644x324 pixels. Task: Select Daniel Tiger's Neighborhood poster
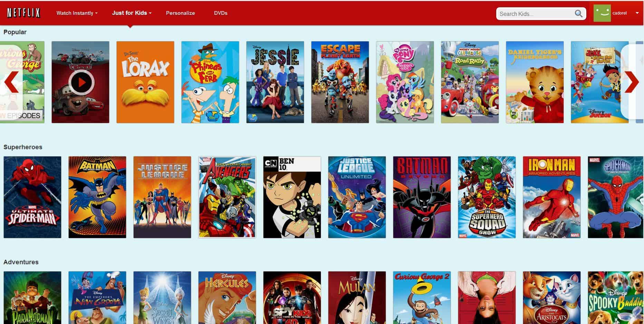pos(535,82)
